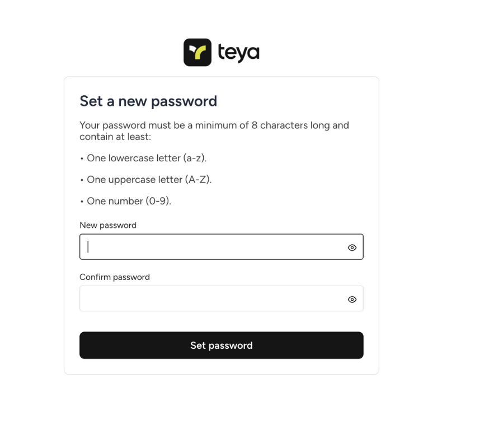Toggle visibility of the Confirm password field

click(x=352, y=300)
